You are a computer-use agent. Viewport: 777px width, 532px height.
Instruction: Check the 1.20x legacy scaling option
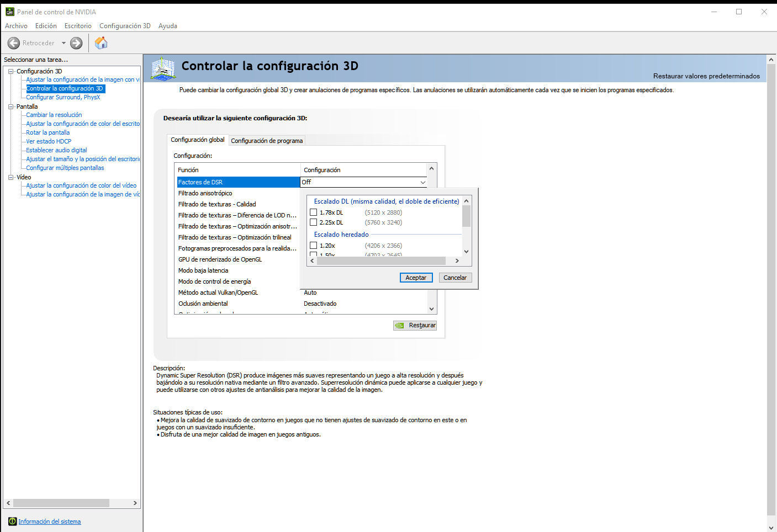(x=314, y=246)
